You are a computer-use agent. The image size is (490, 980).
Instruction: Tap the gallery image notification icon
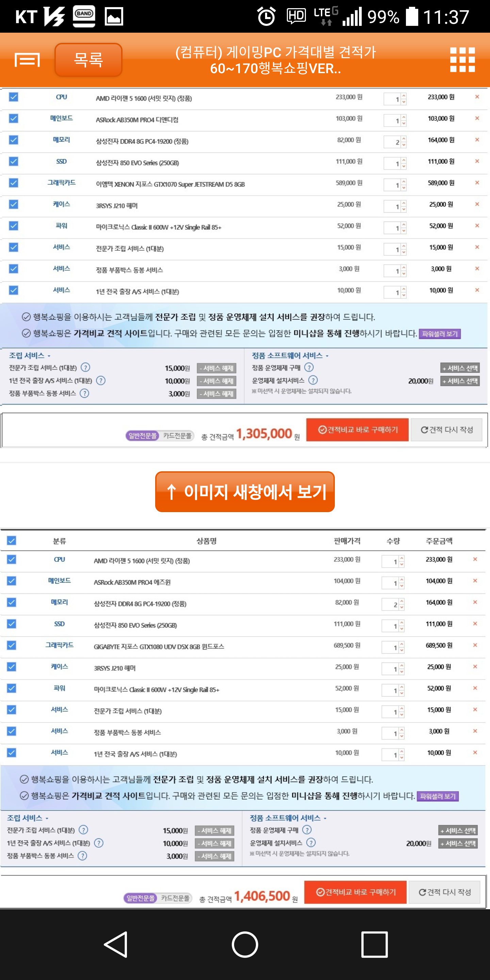click(114, 17)
